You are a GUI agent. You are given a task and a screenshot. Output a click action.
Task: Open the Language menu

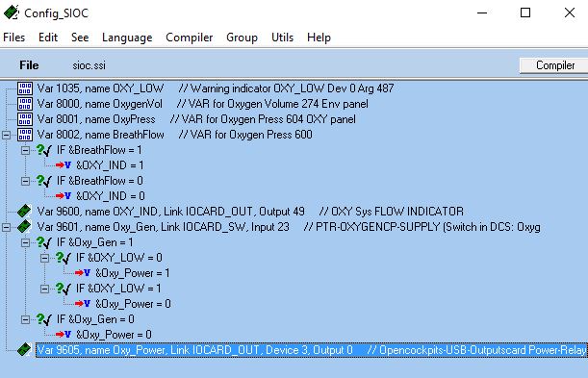tap(127, 38)
